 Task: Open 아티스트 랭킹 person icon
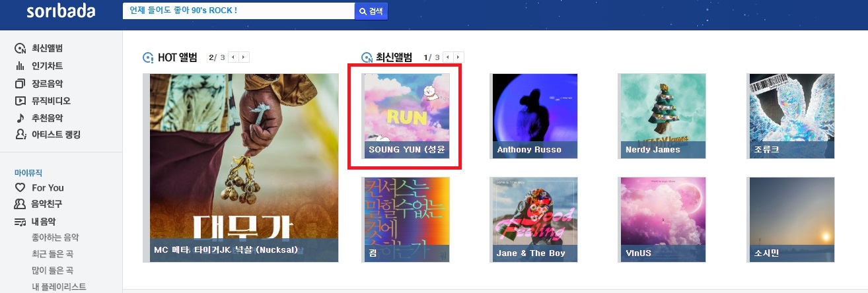point(20,135)
